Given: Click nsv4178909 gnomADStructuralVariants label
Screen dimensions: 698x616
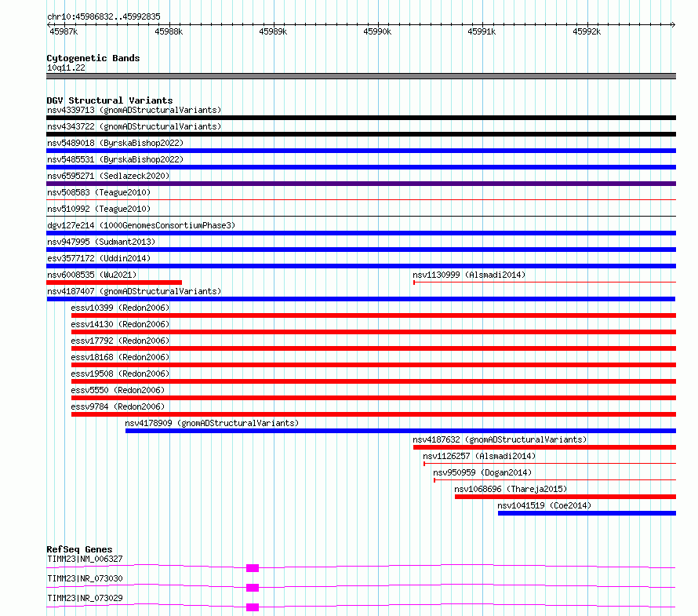Looking at the screenshot, I should click(212, 423).
